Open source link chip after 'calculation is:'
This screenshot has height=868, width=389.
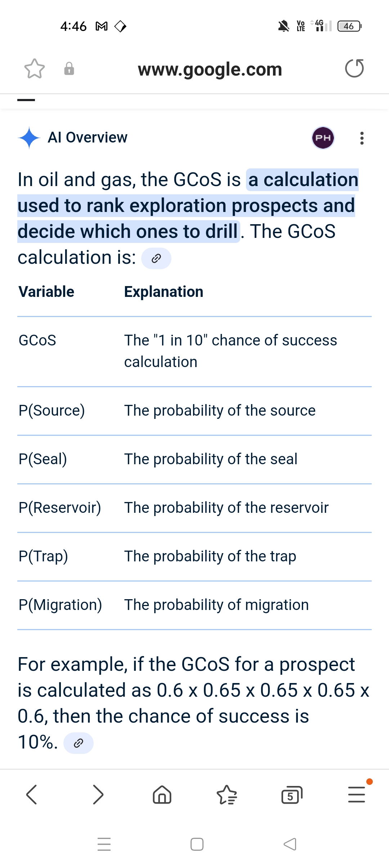[156, 258]
